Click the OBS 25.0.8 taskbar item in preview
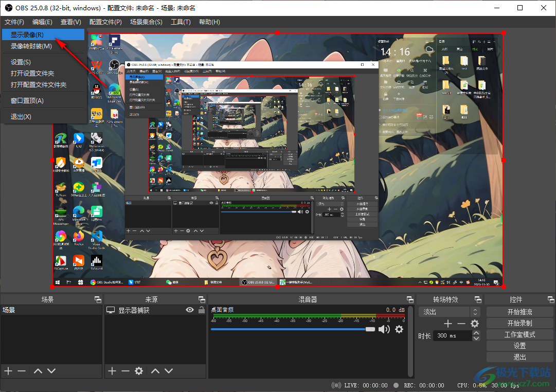 258,282
